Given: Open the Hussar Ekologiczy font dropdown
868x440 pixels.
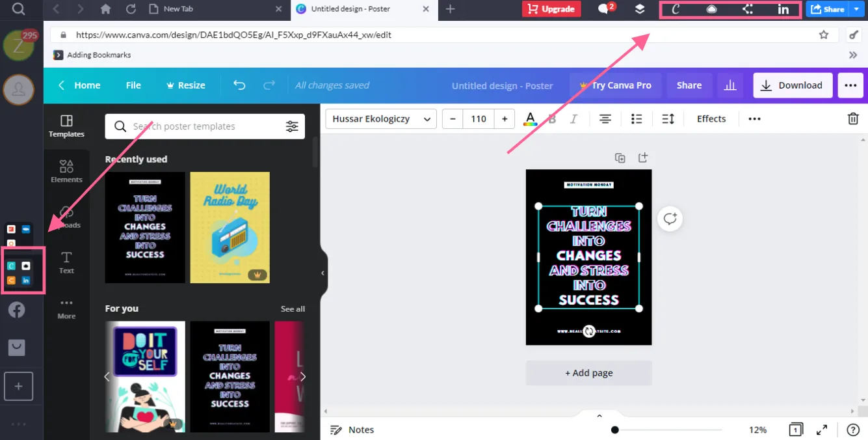Looking at the screenshot, I should (x=381, y=119).
